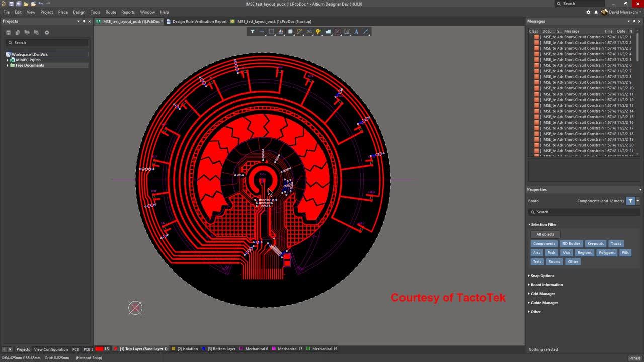Toggle 3D Bodies selection filter

[571, 244]
